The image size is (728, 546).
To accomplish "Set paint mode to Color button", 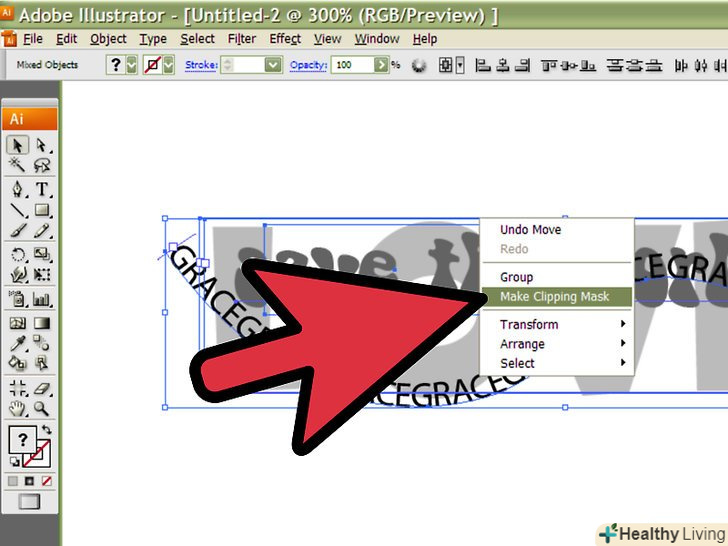I will (13, 481).
